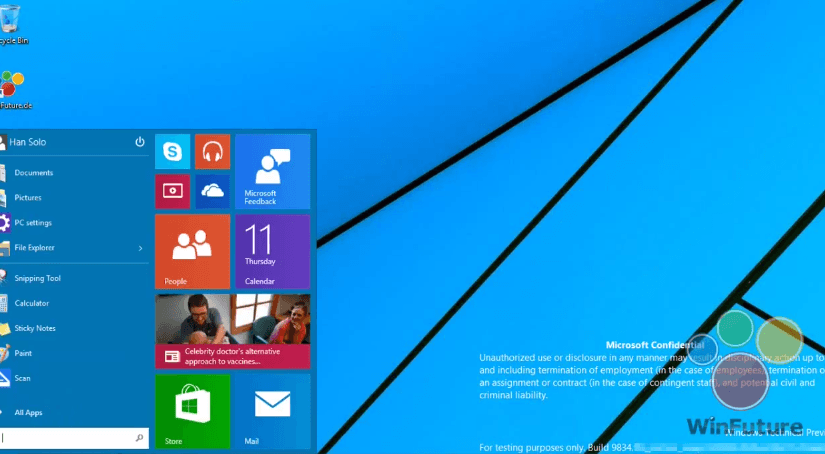Click inside the Start menu search box
This screenshot has height=454, width=825.
click(74, 438)
